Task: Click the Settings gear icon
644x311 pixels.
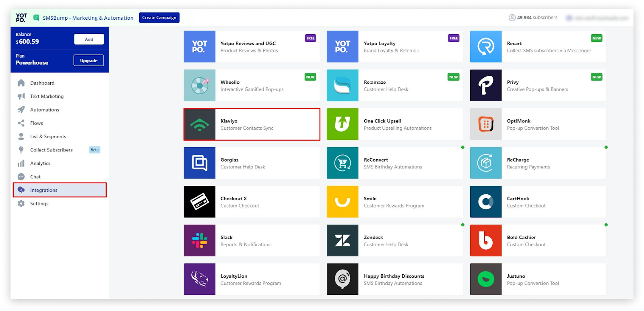Action: pos(21,203)
